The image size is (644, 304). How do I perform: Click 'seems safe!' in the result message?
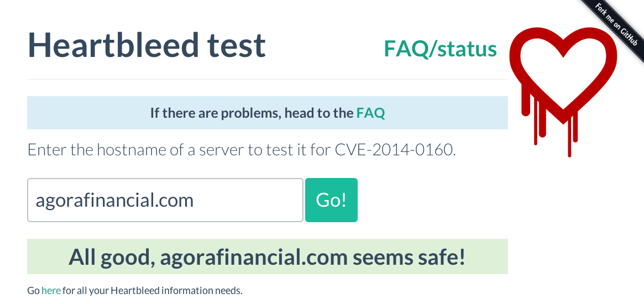click(x=409, y=256)
